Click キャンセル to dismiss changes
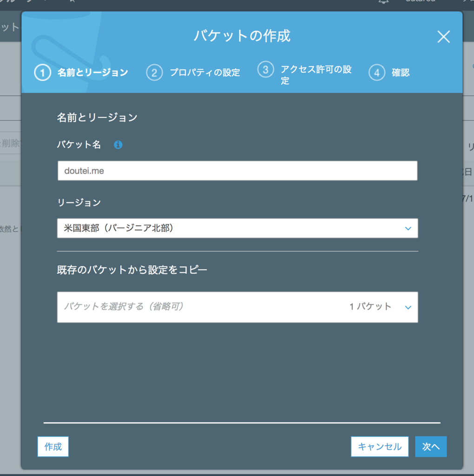This screenshot has height=476, width=474. coord(380,447)
